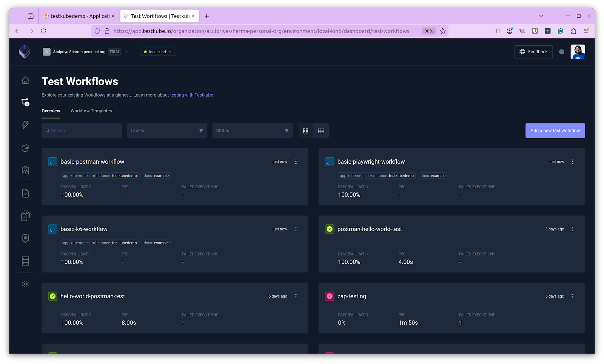Open the server stack icon in sidebar
Image resolution: width=604 pixels, height=364 pixels.
coord(25,261)
